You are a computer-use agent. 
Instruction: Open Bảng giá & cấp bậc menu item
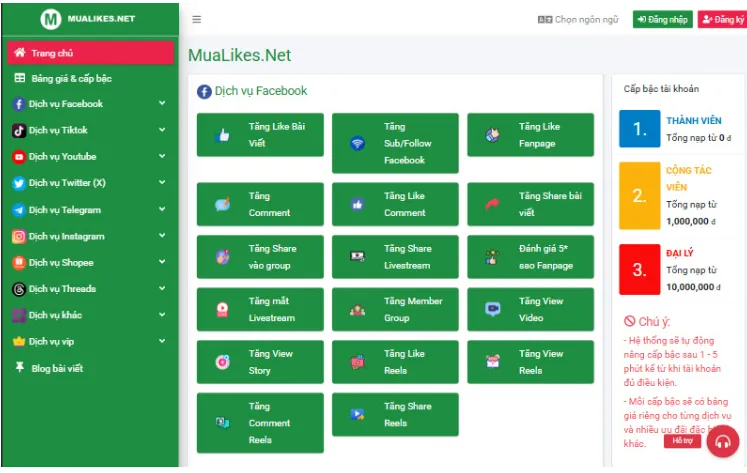(91, 78)
